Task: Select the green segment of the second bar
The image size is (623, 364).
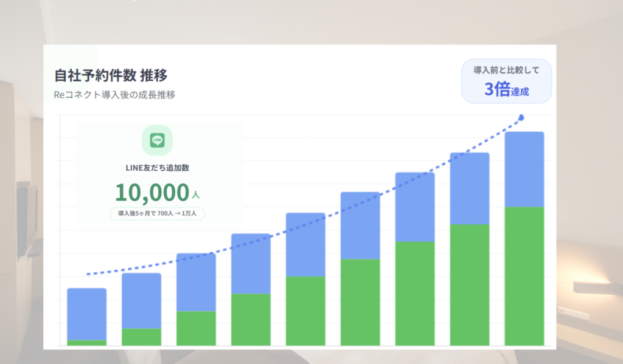Action: (141, 337)
